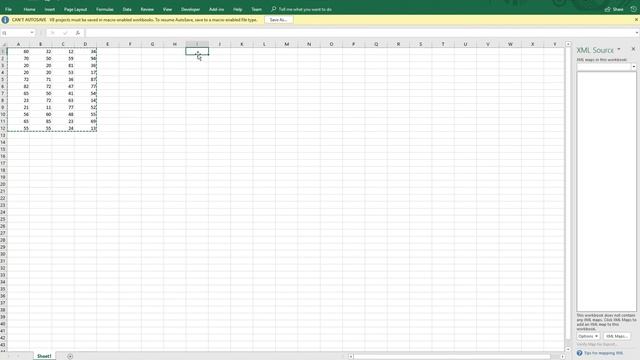Click horizontal scrollbar right arrow
Screen dimensions: 640x360
tap(562, 356)
